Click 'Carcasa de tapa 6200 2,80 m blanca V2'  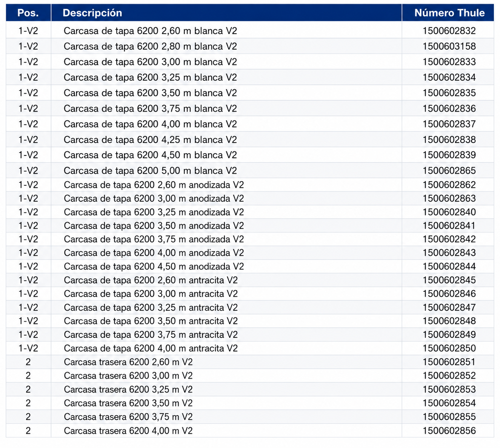tap(150, 46)
